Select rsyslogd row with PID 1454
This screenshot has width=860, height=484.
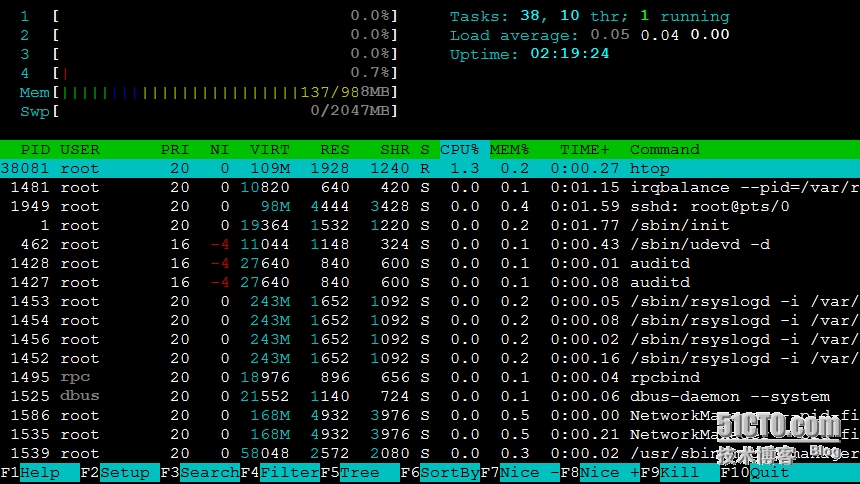430,320
